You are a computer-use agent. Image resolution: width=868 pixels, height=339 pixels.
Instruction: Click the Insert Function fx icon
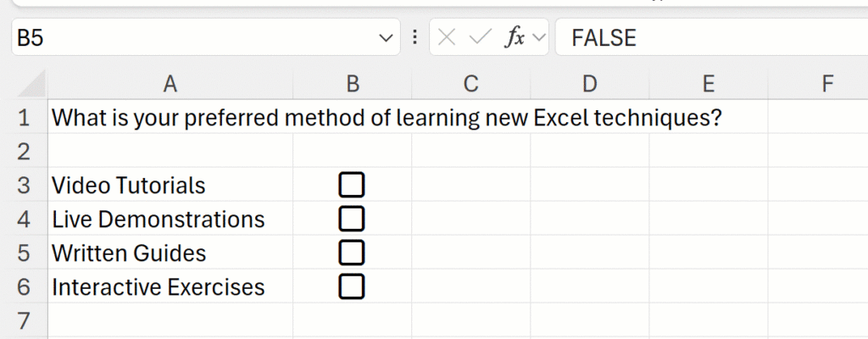(x=515, y=37)
